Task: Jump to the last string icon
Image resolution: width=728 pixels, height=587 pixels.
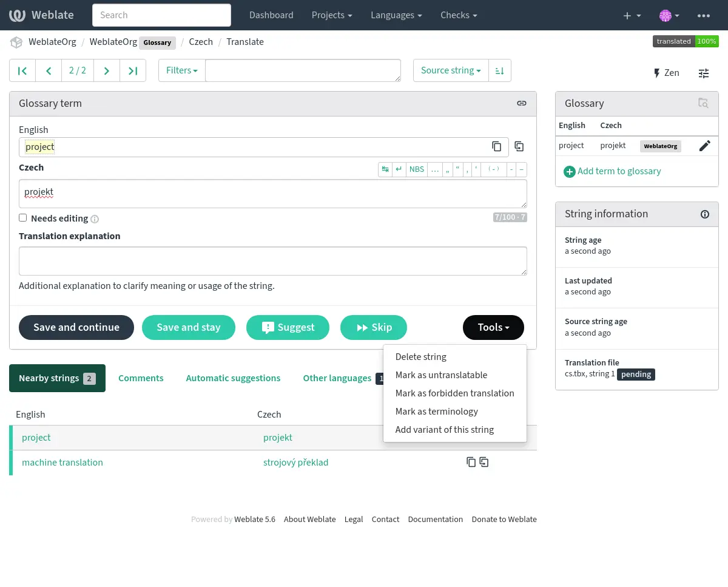Action: click(133, 70)
